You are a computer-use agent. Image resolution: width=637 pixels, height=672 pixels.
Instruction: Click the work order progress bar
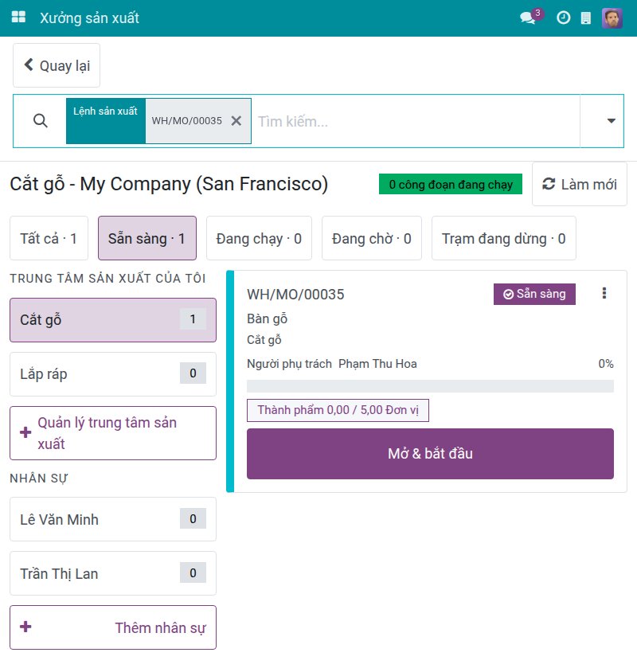tap(430, 386)
